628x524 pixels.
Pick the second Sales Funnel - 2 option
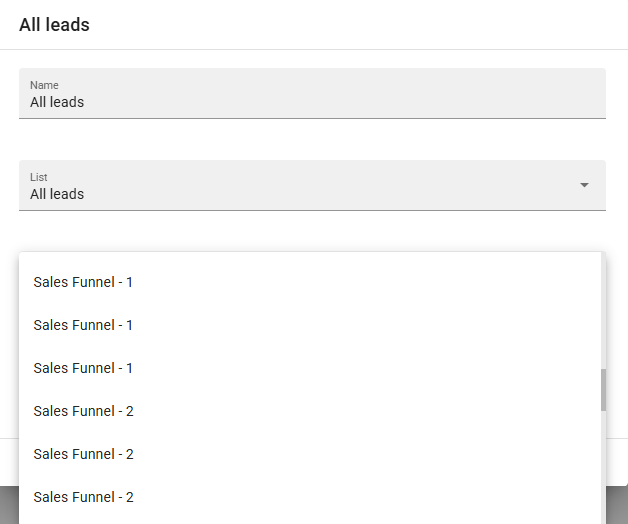[x=83, y=454]
